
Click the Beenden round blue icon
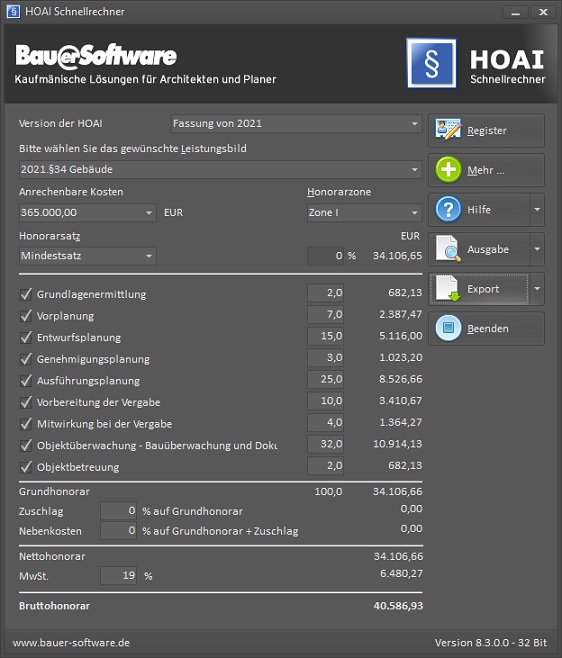point(448,328)
